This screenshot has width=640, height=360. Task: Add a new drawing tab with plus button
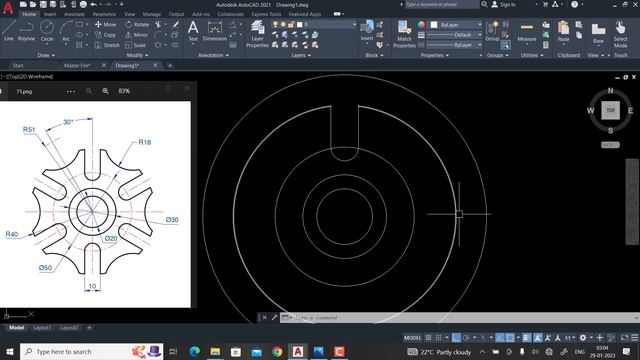[170, 65]
